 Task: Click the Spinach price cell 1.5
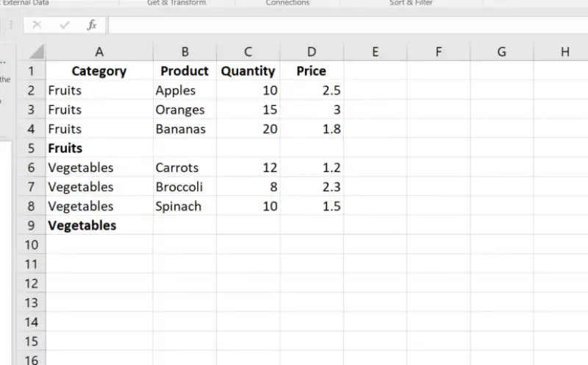coord(311,207)
